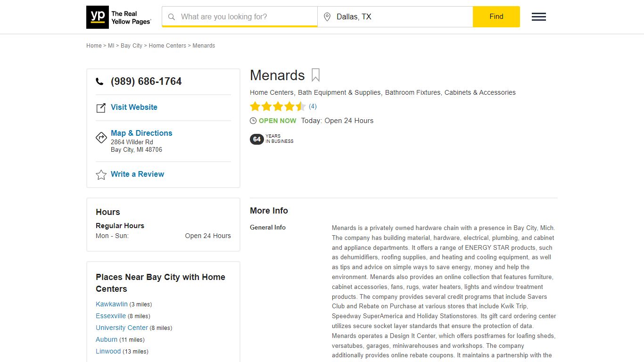The width and height of the screenshot is (644, 362).
Task: Open Essexville nearby place link
Action: point(111,316)
